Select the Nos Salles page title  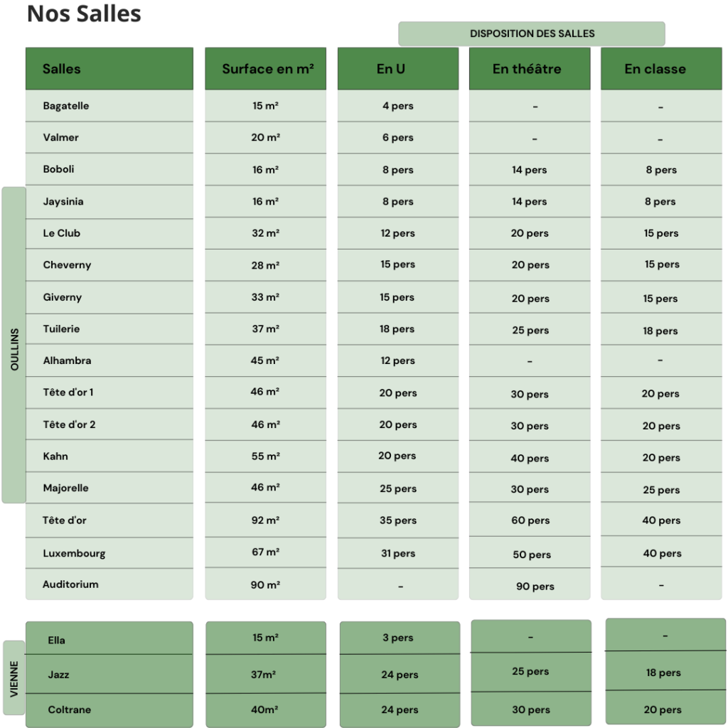click(84, 14)
